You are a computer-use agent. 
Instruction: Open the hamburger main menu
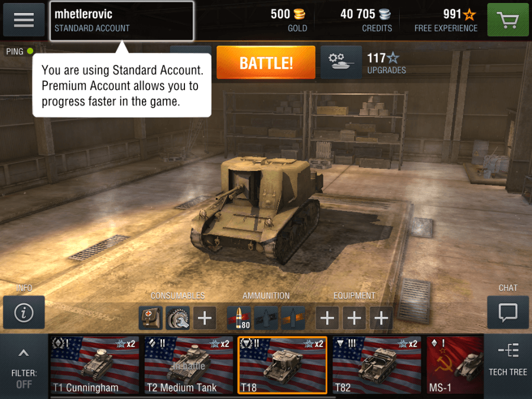tap(24, 20)
